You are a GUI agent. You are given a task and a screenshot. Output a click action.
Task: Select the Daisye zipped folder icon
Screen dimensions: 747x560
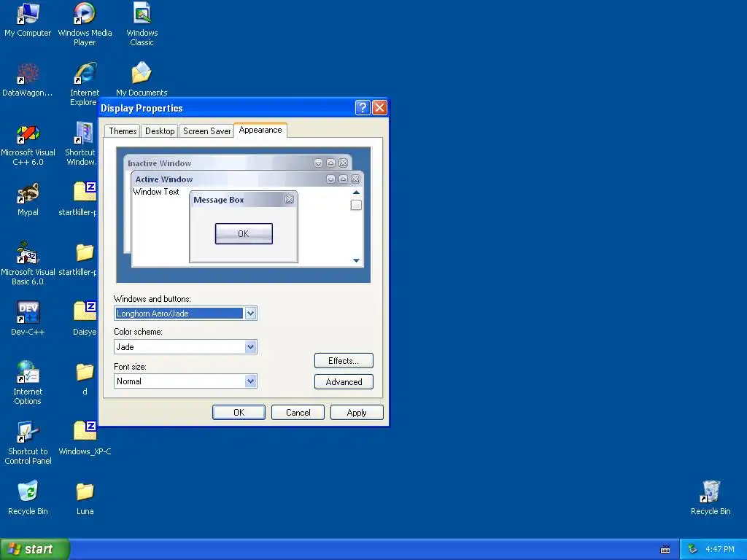(x=85, y=312)
